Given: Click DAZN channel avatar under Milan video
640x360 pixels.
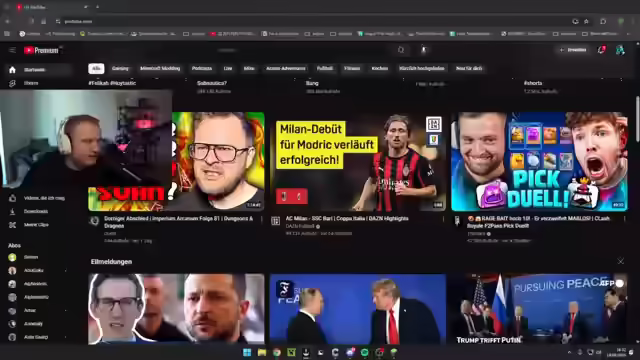Looking at the screenshot, I should pyautogui.click(x=276, y=221).
